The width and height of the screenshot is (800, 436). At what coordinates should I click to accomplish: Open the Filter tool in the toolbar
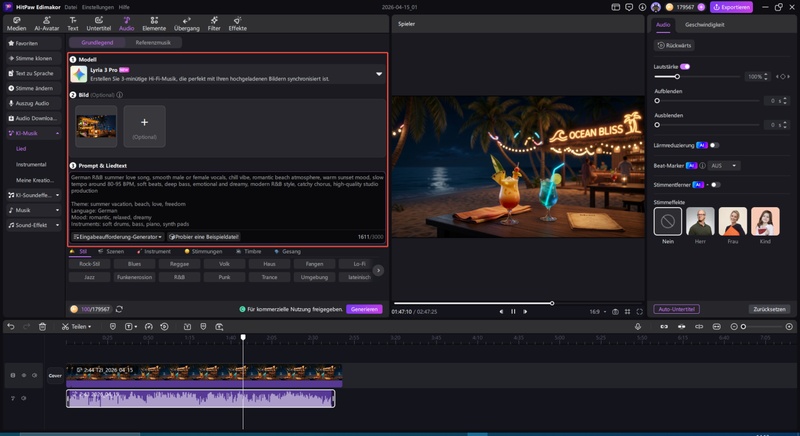pyautogui.click(x=213, y=22)
